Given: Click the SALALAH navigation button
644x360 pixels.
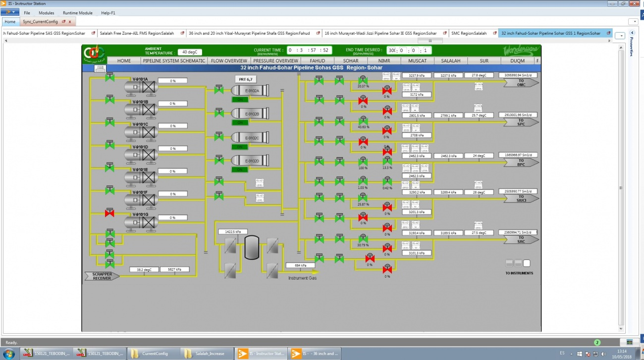Looking at the screenshot, I should pos(450,60).
